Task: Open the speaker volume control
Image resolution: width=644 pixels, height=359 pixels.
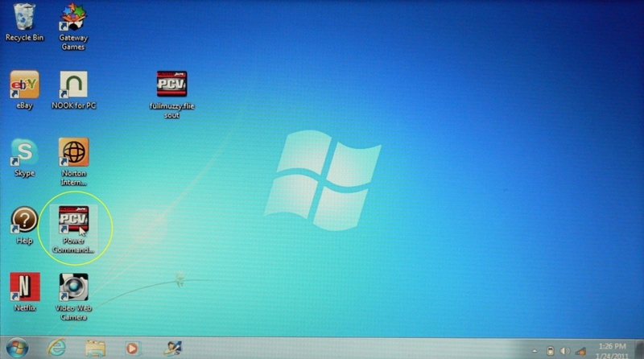Action: click(565, 351)
